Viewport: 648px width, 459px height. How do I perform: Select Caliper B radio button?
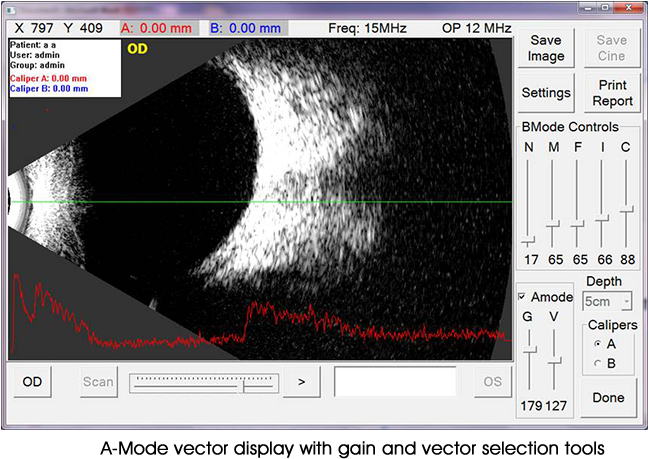point(598,363)
